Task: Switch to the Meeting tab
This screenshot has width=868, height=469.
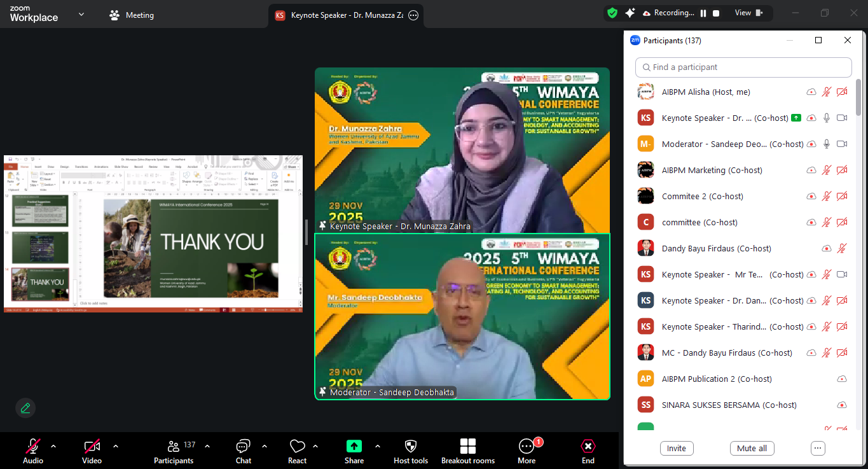Action: point(132,15)
